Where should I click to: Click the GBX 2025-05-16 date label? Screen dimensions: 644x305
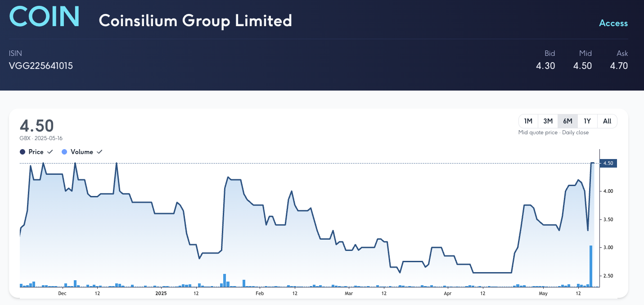(41, 138)
